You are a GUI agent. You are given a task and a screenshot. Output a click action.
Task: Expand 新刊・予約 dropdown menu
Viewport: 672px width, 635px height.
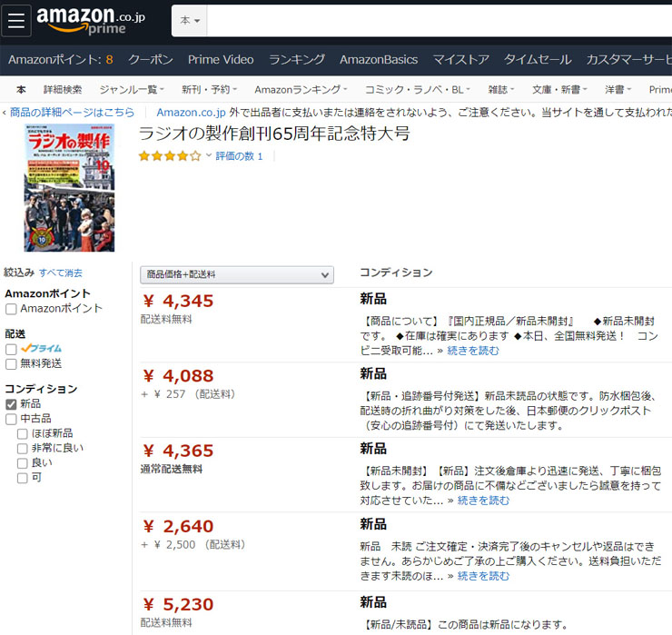[209, 90]
